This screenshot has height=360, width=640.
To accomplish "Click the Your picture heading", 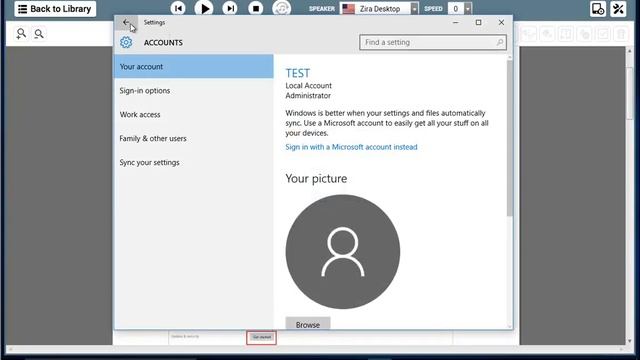I will tap(316, 179).
